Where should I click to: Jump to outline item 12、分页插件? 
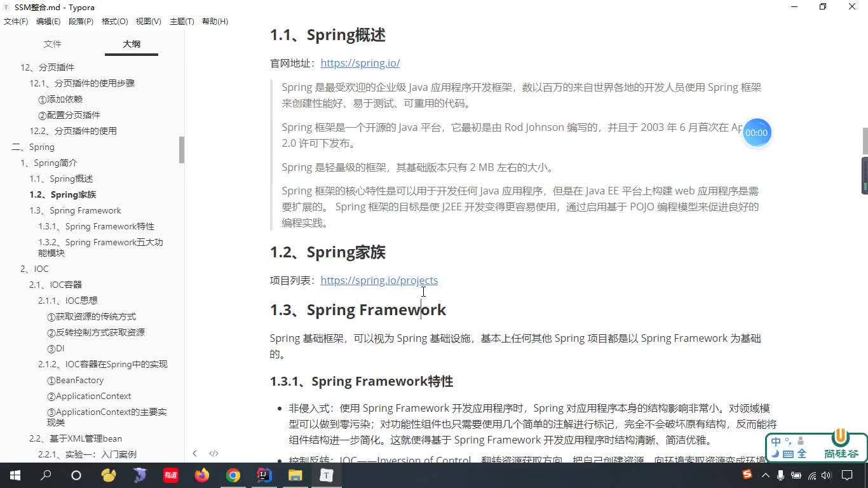pos(47,67)
